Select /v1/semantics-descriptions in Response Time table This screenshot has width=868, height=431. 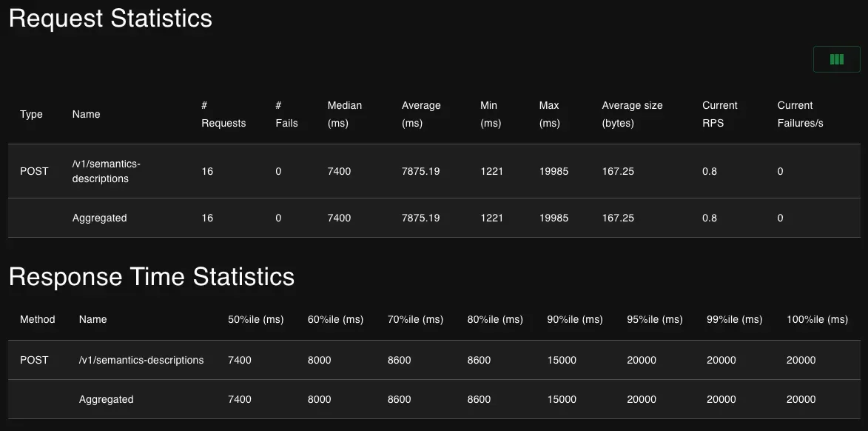click(141, 360)
